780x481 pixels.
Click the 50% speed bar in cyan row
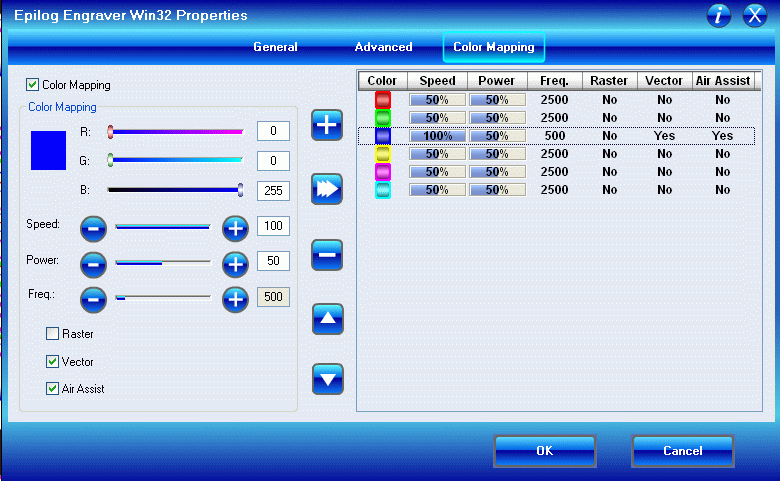(x=437, y=190)
